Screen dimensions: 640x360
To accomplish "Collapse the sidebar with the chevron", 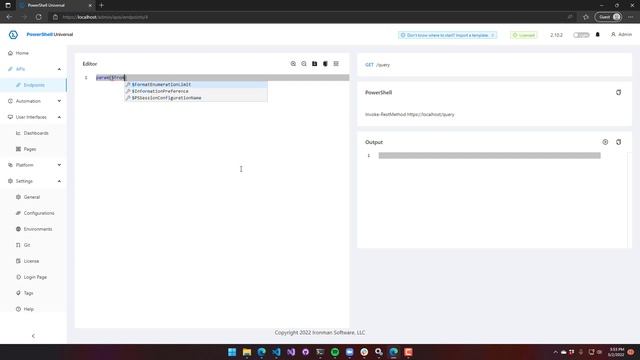I will point(33,336).
